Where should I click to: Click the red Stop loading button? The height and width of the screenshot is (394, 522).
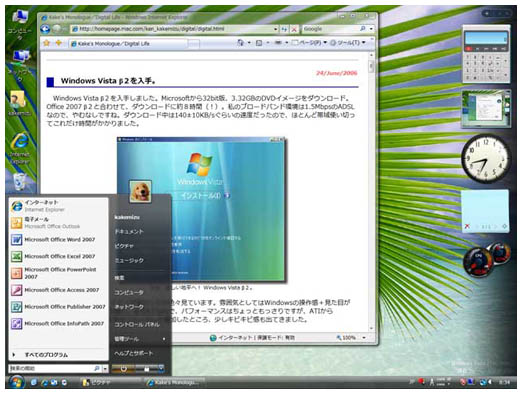click(294, 29)
